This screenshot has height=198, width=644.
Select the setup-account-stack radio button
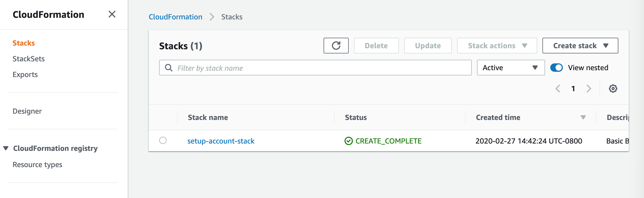tap(163, 140)
